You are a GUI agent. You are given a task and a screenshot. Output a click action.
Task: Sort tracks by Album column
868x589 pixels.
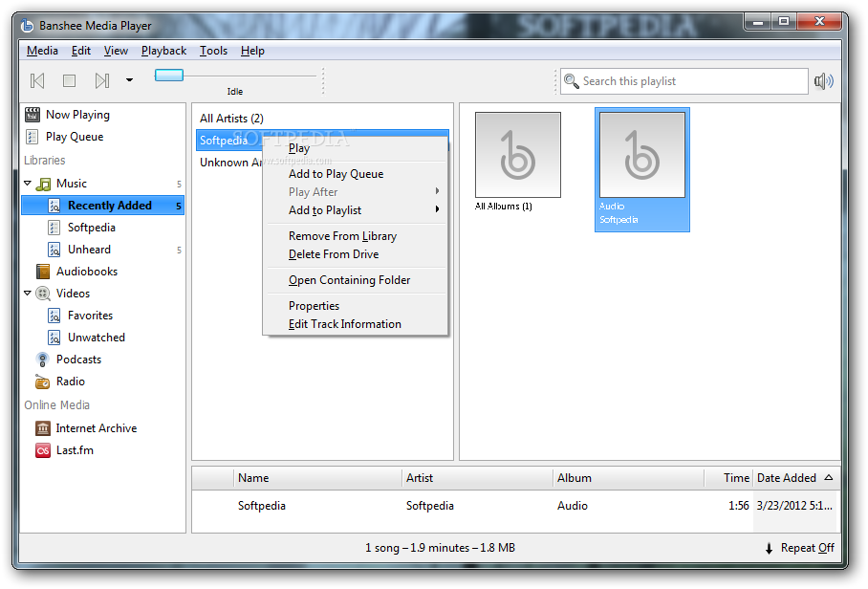click(628, 478)
